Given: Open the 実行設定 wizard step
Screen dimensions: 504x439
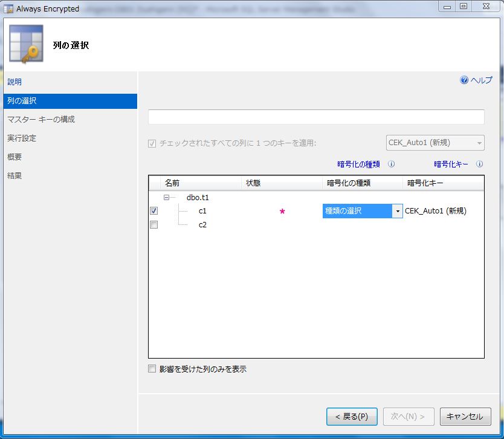Looking at the screenshot, I should [x=22, y=138].
